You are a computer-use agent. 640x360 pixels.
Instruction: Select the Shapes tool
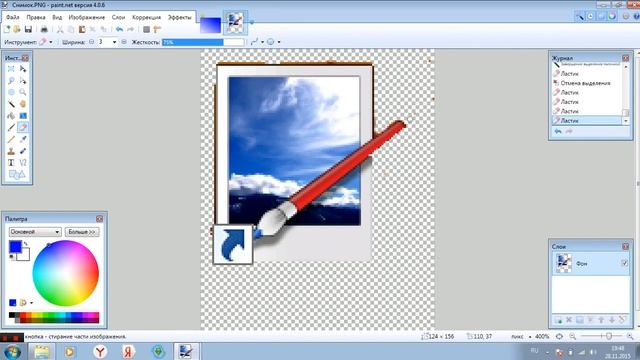(17, 175)
